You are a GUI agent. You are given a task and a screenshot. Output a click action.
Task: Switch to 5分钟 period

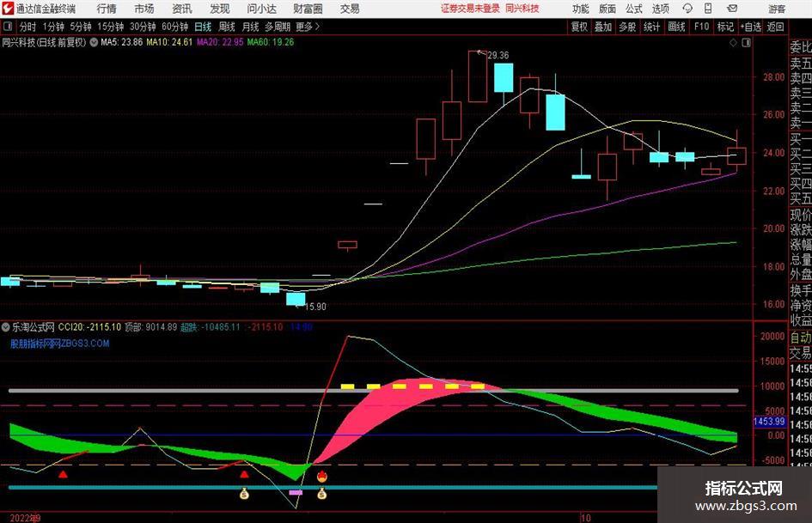(x=81, y=27)
